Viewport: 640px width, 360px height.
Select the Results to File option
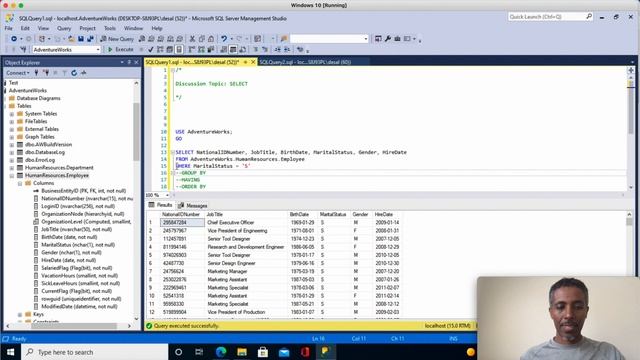point(242,49)
